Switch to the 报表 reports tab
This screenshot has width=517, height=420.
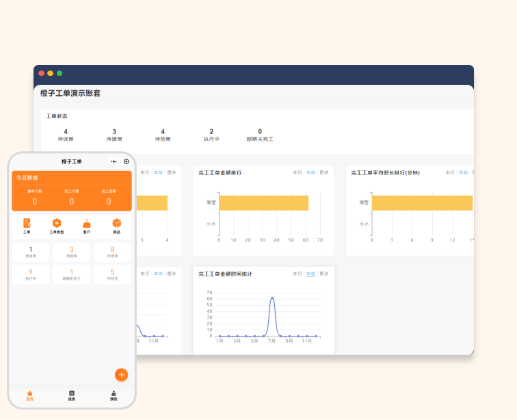coord(72,395)
